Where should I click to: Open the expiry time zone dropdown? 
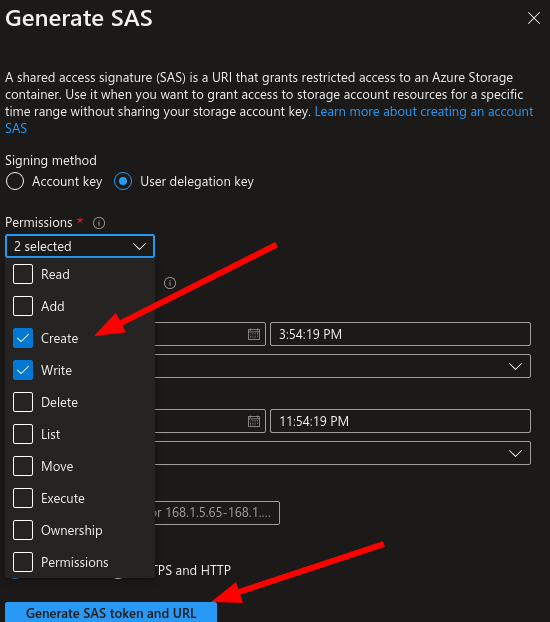pos(342,453)
